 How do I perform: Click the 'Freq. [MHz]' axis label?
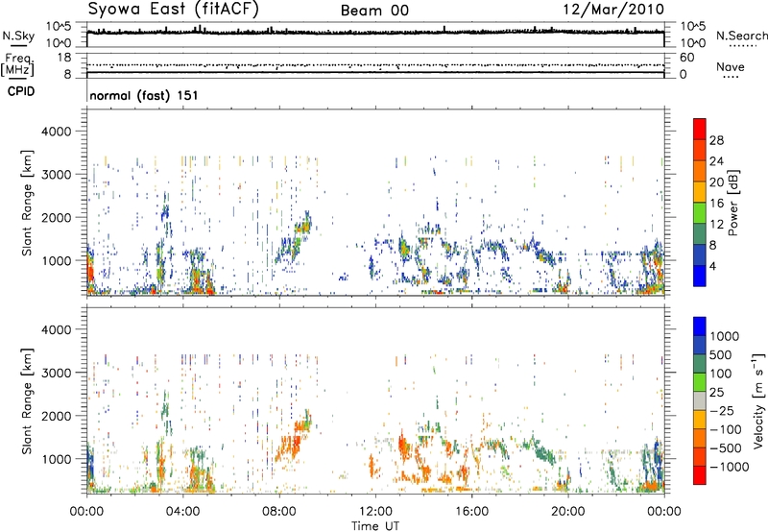tap(17, 65)
